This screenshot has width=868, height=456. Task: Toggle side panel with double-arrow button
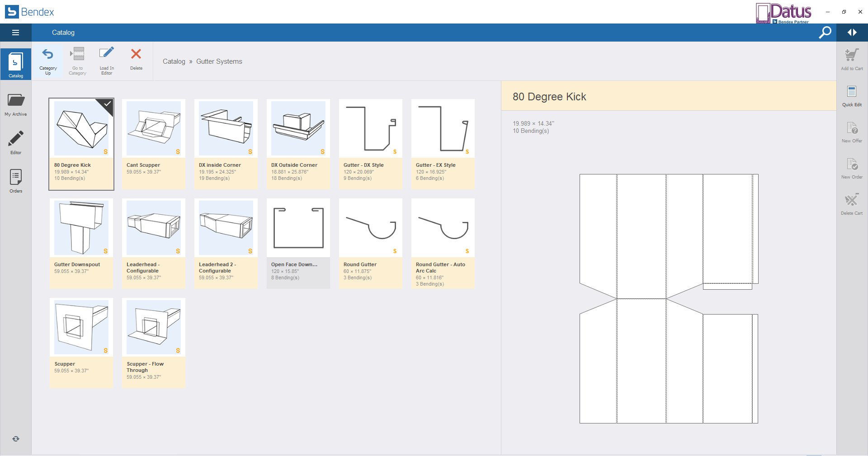pyautogui.click(x=852, y=33)
